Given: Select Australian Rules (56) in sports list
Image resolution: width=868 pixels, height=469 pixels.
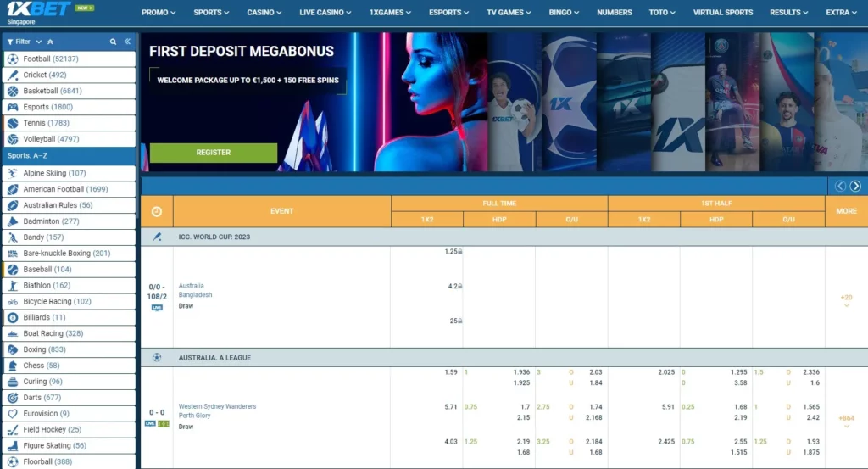Looking at the screenshot, I should coord(70,205).
